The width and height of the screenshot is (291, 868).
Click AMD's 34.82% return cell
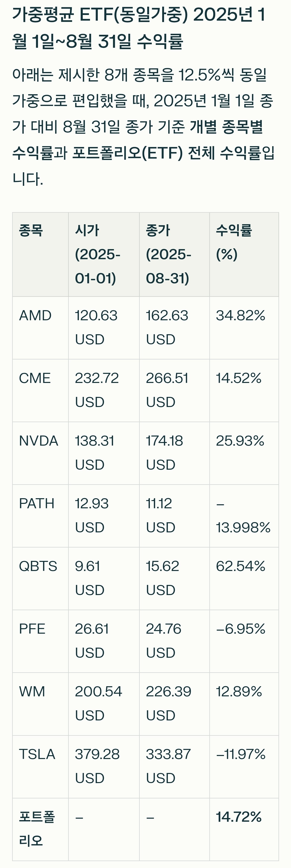pyautogui.click(x=240, y=316)
